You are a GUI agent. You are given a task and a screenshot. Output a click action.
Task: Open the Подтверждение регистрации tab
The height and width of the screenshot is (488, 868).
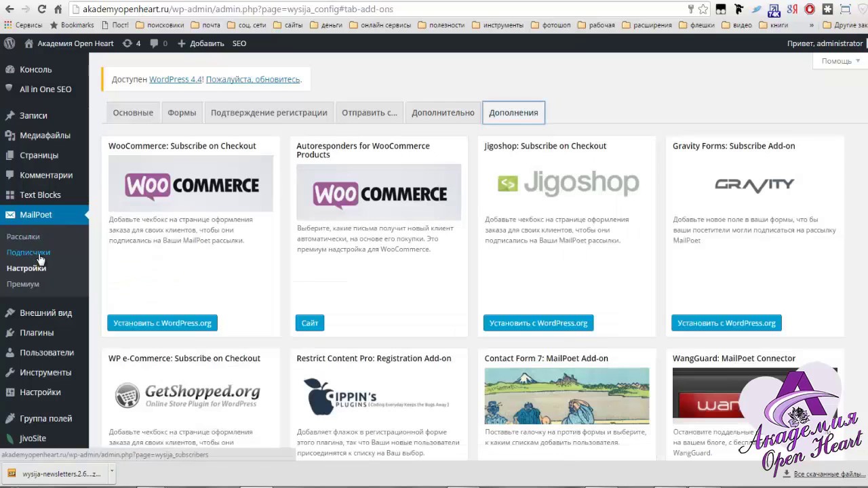click(x=269, y=113)
